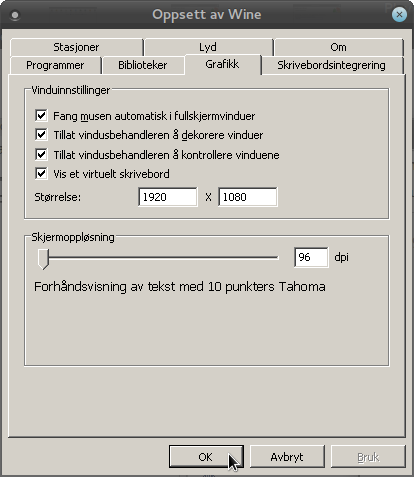This screenshot has height=477, width=414.
Task: Switch to the Biblioteker tab
Action: pyautogui.click(x=143, y=65)
